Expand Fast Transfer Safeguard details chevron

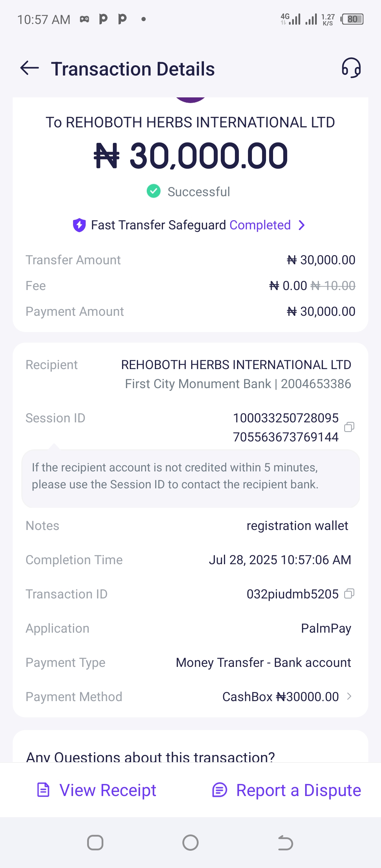pos(302,225)
